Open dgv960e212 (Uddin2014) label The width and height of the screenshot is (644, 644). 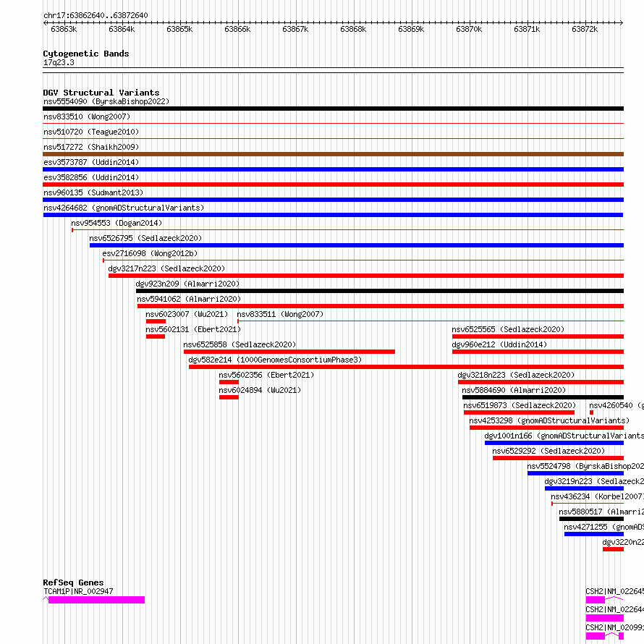click(x=499, y=344)
